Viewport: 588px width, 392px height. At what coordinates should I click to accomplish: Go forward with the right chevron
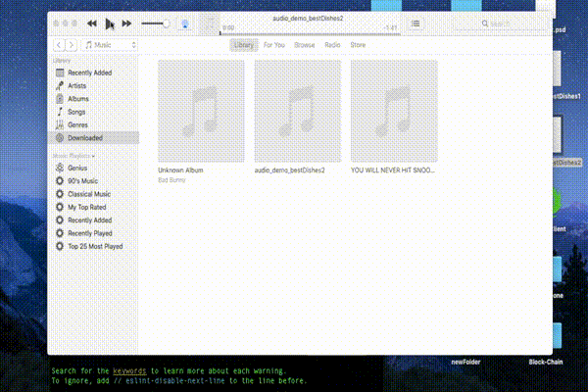(72, 45)
